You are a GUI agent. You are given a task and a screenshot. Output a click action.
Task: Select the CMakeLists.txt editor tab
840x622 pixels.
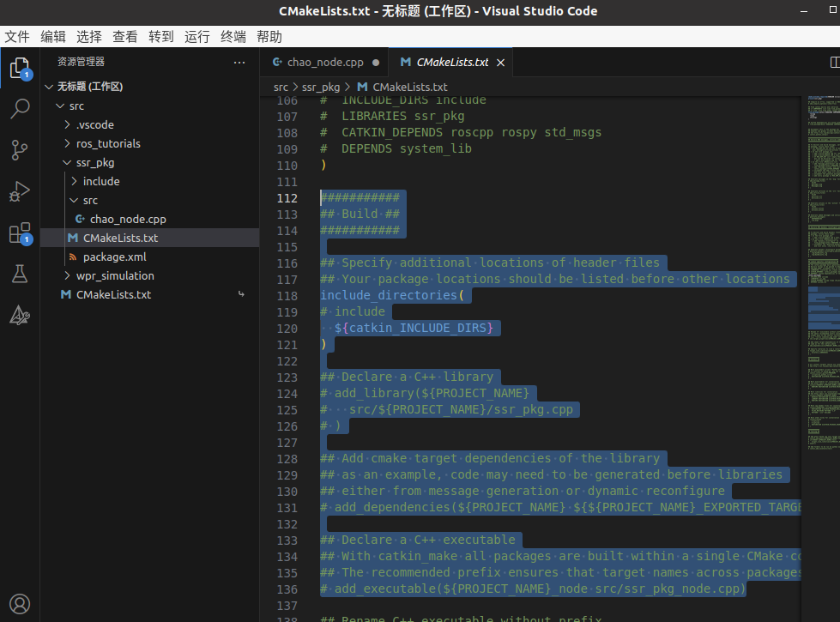tap(450, 63)
